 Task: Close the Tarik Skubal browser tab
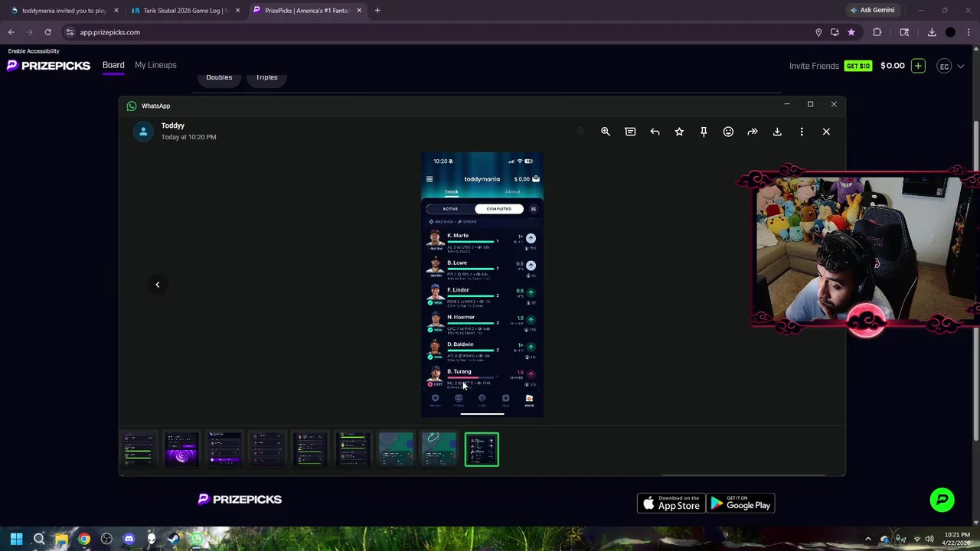click(x=237, y=11)
